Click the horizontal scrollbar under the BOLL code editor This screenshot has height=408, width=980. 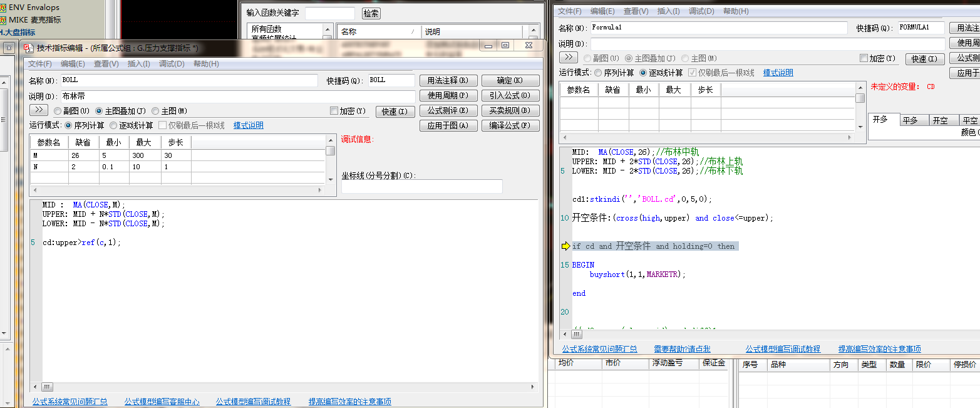click(288, 387)
